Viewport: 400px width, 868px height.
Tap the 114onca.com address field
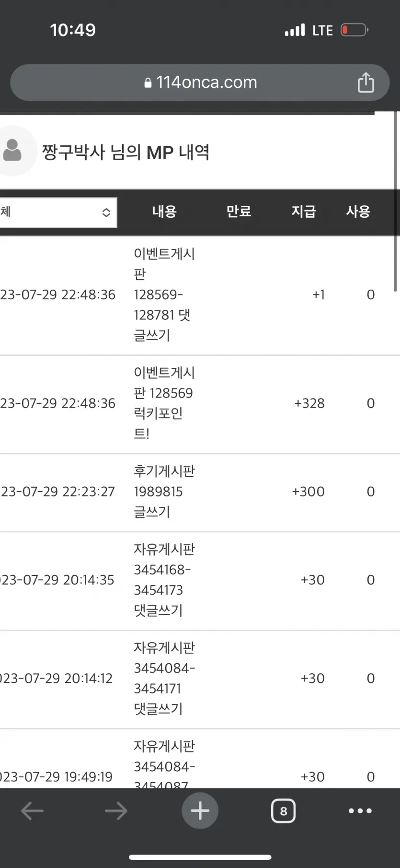coord(200,82)
